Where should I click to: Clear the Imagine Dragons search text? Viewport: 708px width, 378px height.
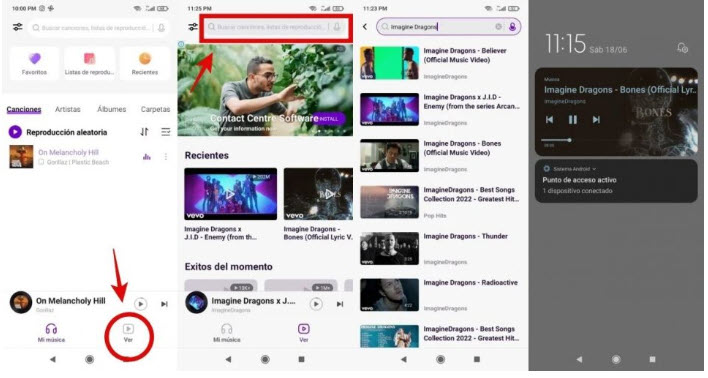(x=498, y=27)
